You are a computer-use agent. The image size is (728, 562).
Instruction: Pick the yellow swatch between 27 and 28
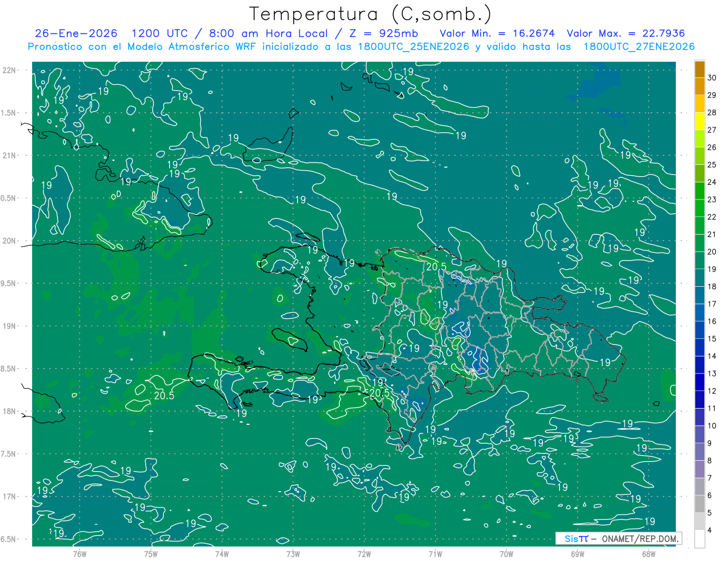point(699,121)
